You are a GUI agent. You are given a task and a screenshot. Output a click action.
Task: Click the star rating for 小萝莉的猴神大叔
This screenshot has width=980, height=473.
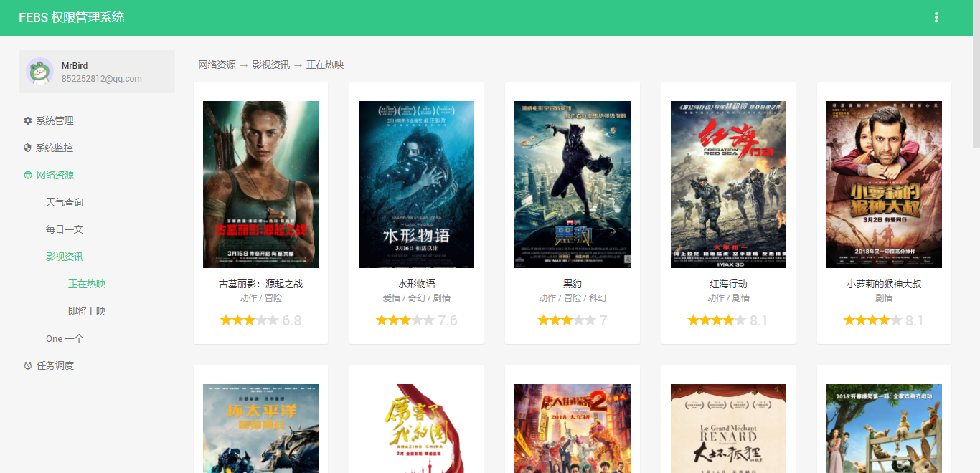(x=872, y=320)
